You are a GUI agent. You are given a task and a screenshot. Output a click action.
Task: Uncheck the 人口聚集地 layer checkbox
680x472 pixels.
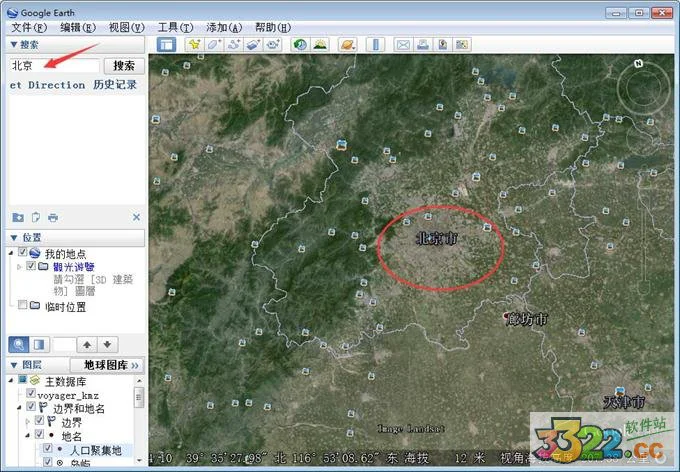click(x=48, y=448)
